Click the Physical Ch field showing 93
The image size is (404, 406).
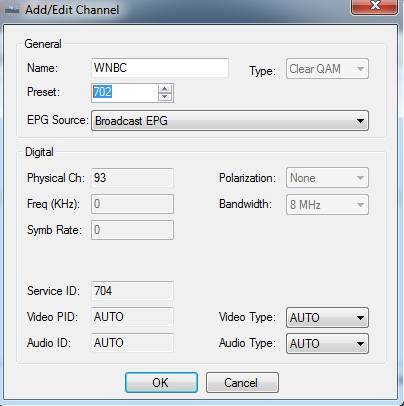click(132, 178)
